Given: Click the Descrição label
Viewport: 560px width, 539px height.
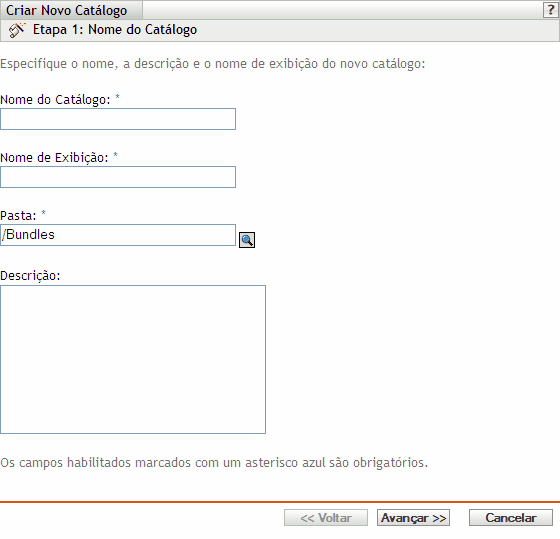Looking at the screenshot, I should click(x=30, y=275).
